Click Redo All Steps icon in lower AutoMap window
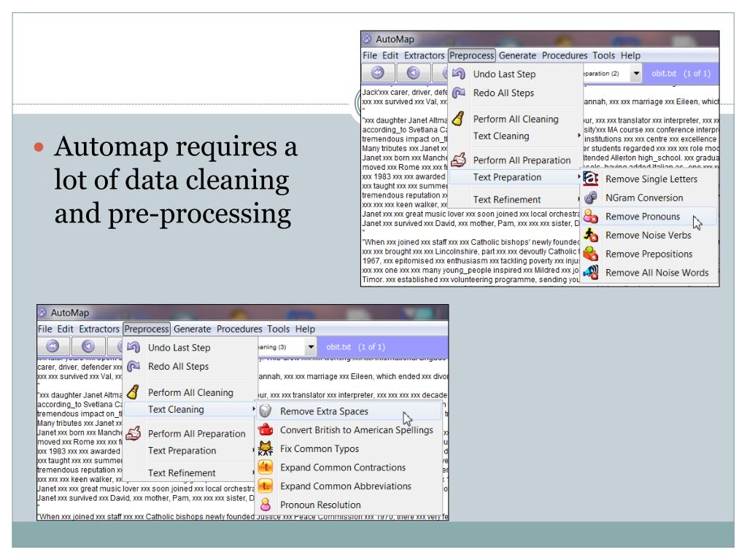 point(133,366)
